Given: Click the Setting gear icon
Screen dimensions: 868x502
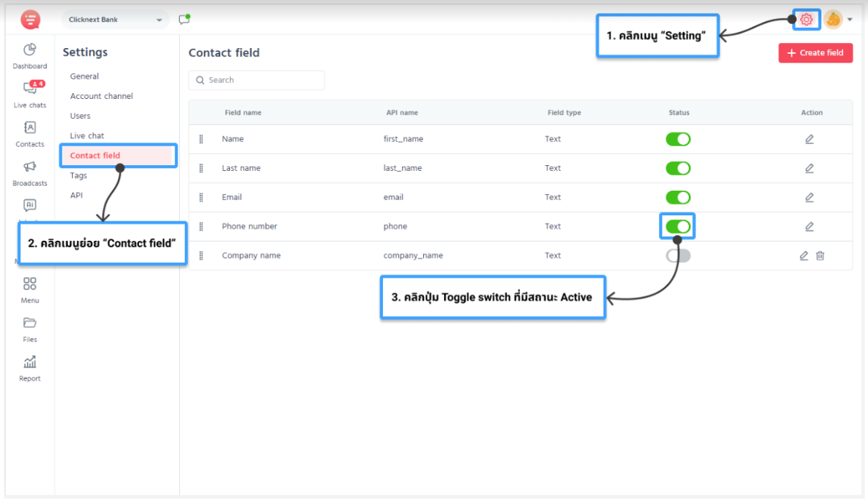Looking at the screenshot, I should click(806, 20).
